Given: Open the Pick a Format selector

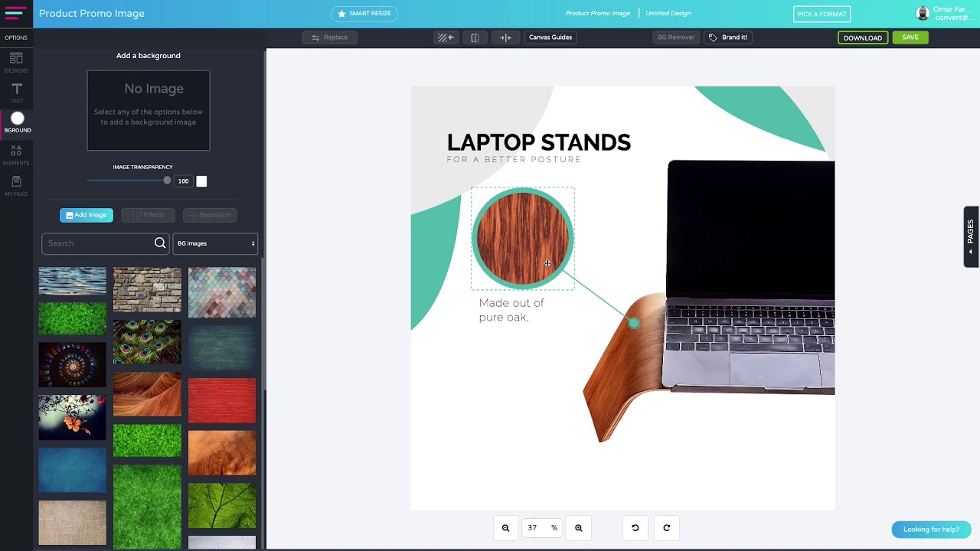Looking at the screenshot, I should tap(822, 14).
